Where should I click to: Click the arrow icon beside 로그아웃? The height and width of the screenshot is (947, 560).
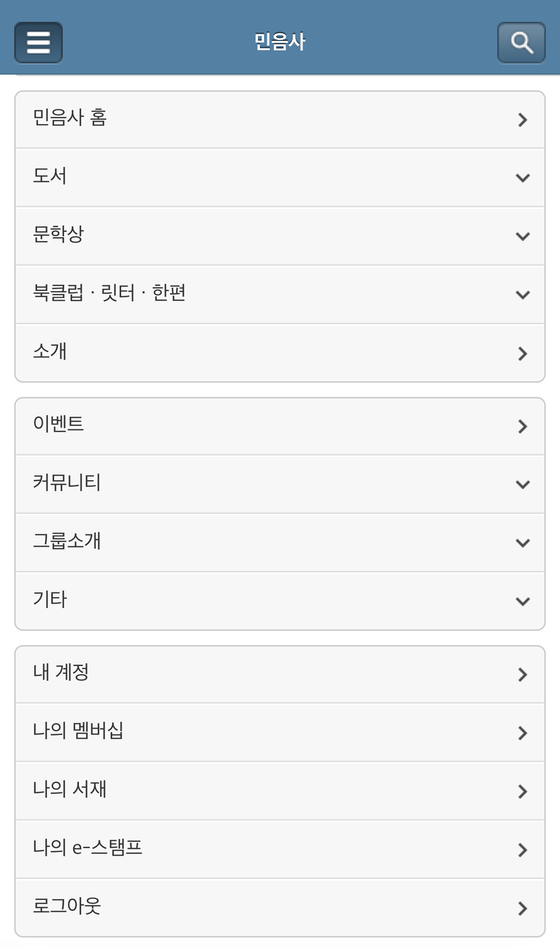click(x=522, y=908)
